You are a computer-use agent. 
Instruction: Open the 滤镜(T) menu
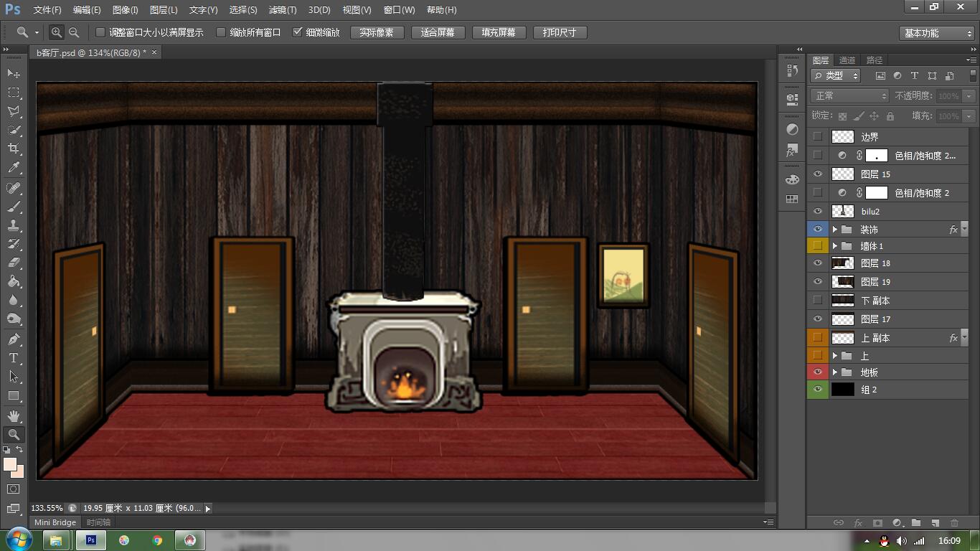(x=282, y=10)
